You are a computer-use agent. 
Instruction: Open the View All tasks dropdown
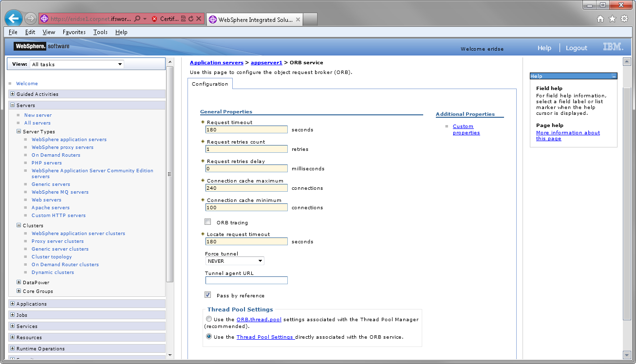(77, 64)
